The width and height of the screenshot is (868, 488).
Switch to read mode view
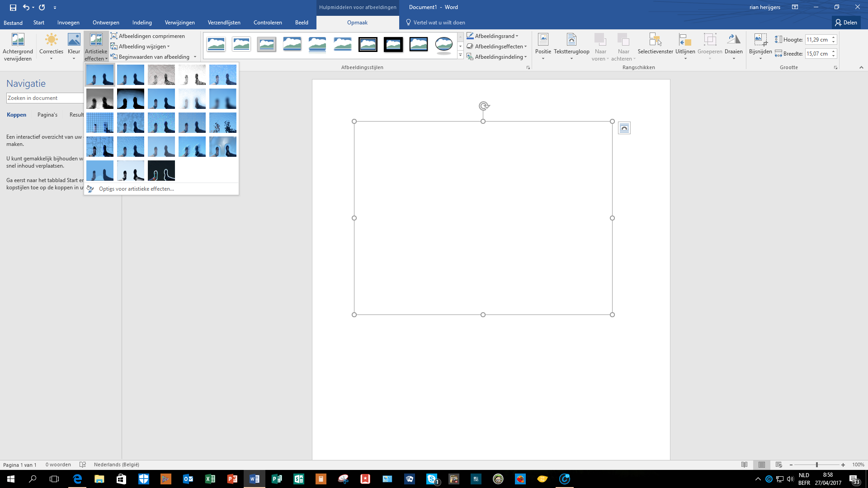coord(745,465)
